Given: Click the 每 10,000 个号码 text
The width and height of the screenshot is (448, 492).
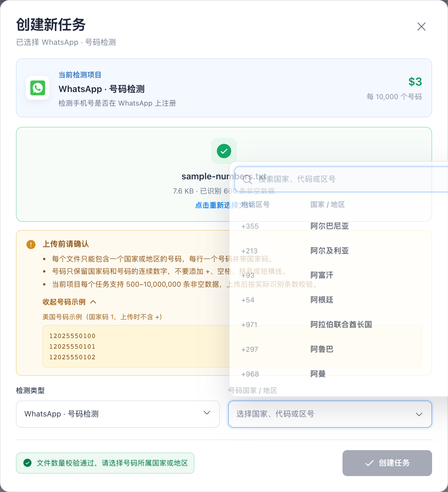Looking at the screenshot, I should [x=394, y=97].
